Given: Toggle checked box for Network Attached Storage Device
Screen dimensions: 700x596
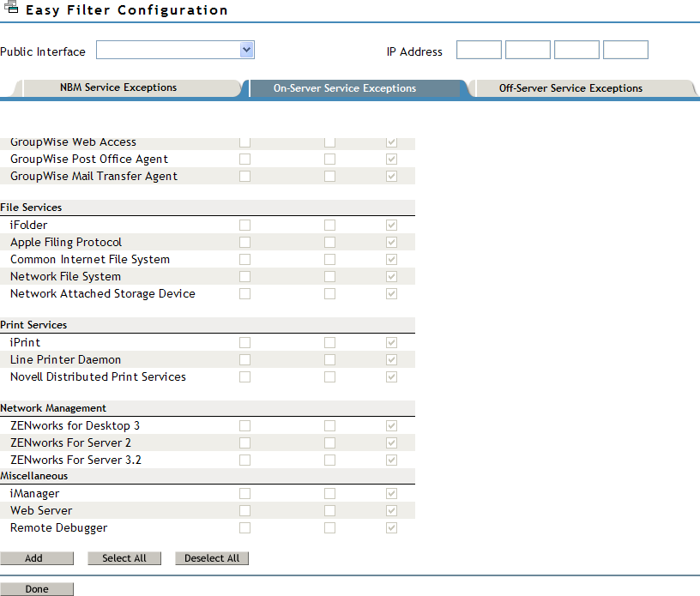Looking at the screenshot, I should click(391, 294).
